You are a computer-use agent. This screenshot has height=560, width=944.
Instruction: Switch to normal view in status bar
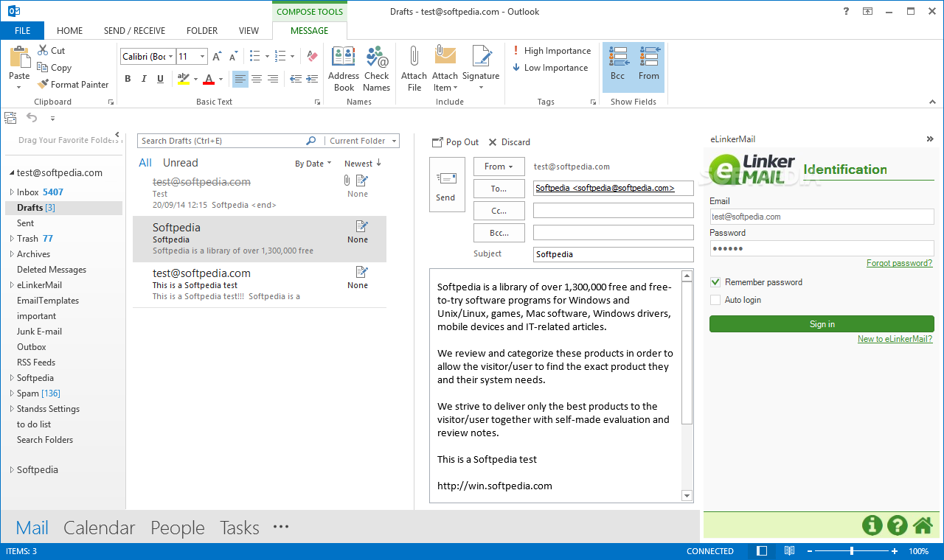click(762, 551)
